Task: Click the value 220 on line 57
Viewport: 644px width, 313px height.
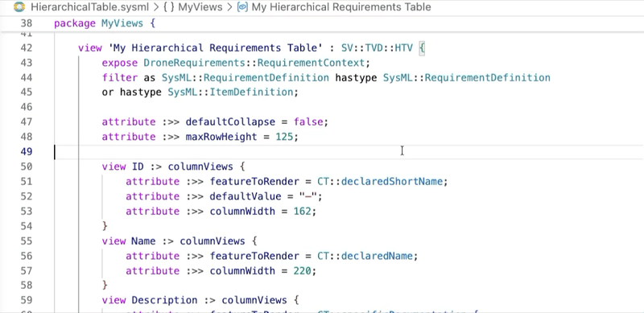Action: (x=302, y=270)
